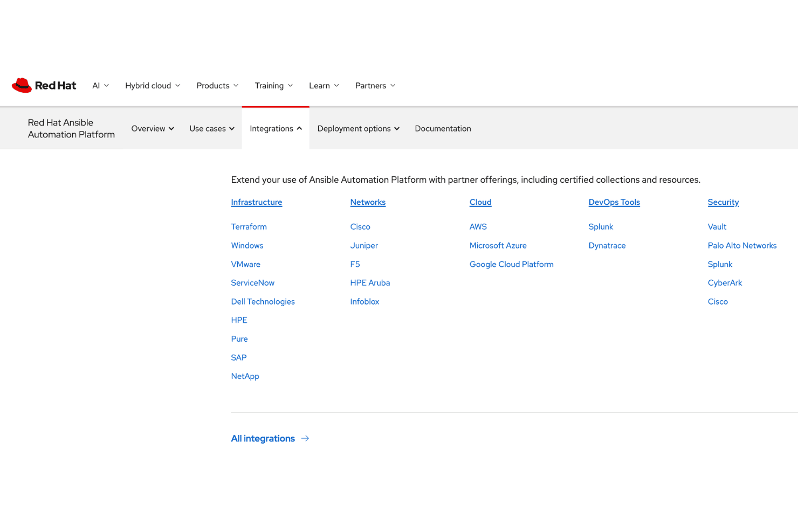Screen dimensions: 798x532
Task: Open the Learn dropdown
Action: [324, 86]
